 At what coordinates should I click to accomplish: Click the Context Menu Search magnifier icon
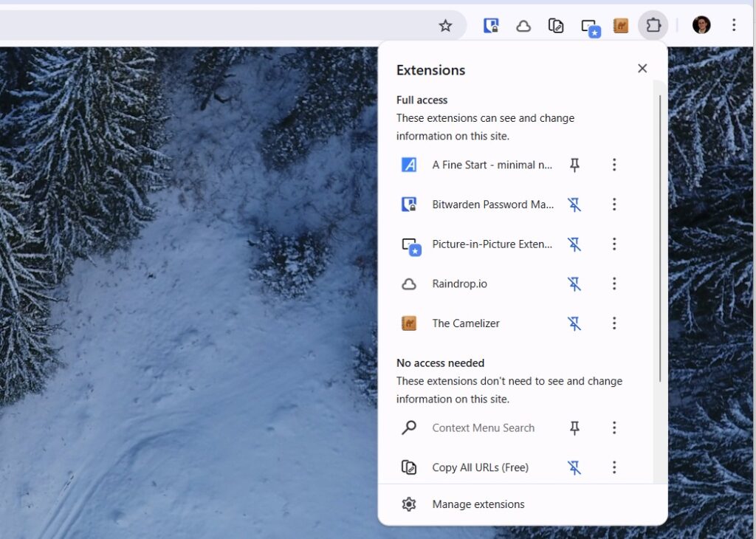tap(409, 428)
